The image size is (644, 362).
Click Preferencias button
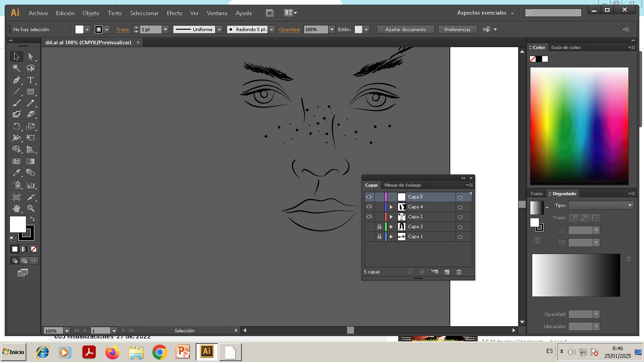point(457,29)
